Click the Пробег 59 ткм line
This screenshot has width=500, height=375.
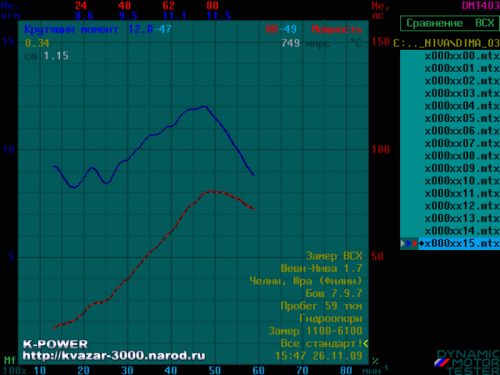321,306
